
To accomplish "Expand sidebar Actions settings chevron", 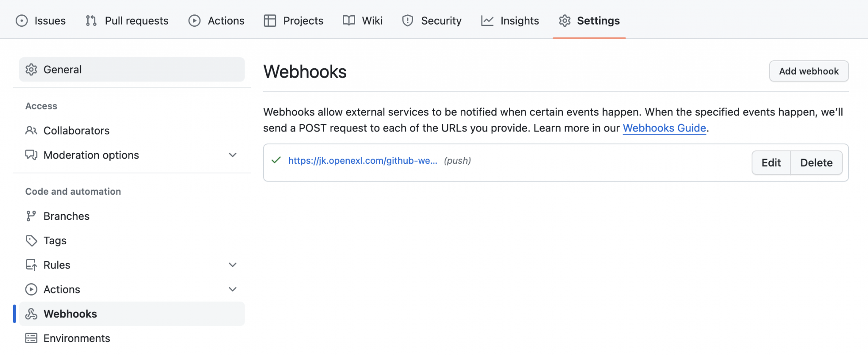I will [232, 290].
